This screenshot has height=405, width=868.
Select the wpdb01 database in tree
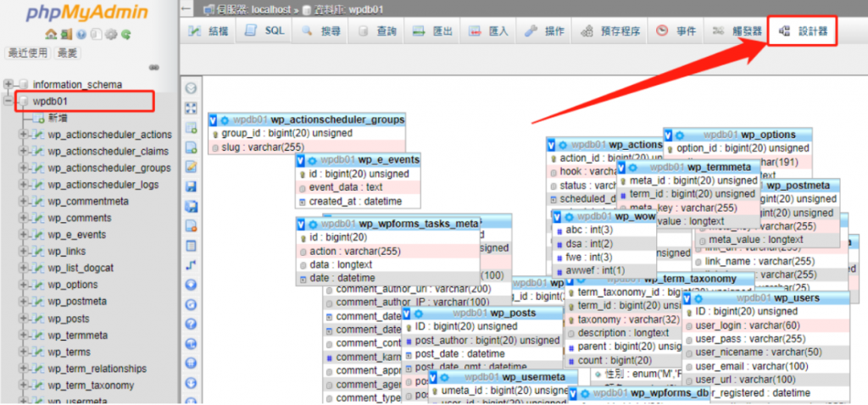coord(50,102)
